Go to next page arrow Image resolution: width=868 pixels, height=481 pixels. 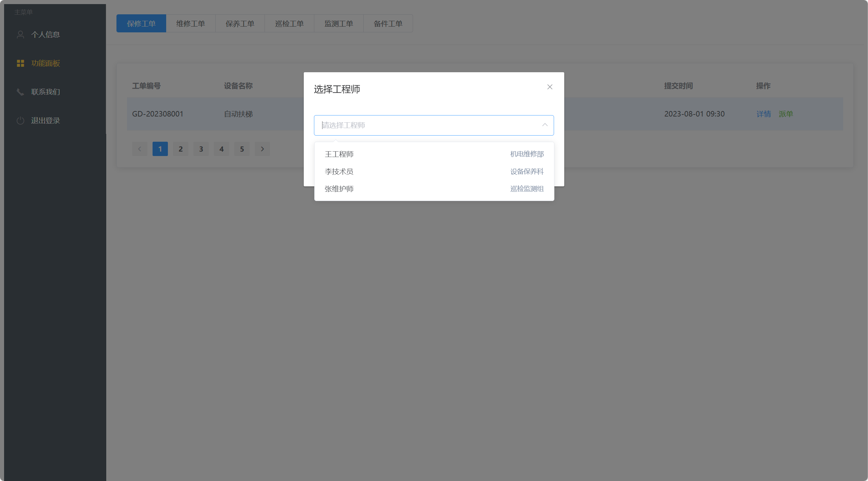262,149
